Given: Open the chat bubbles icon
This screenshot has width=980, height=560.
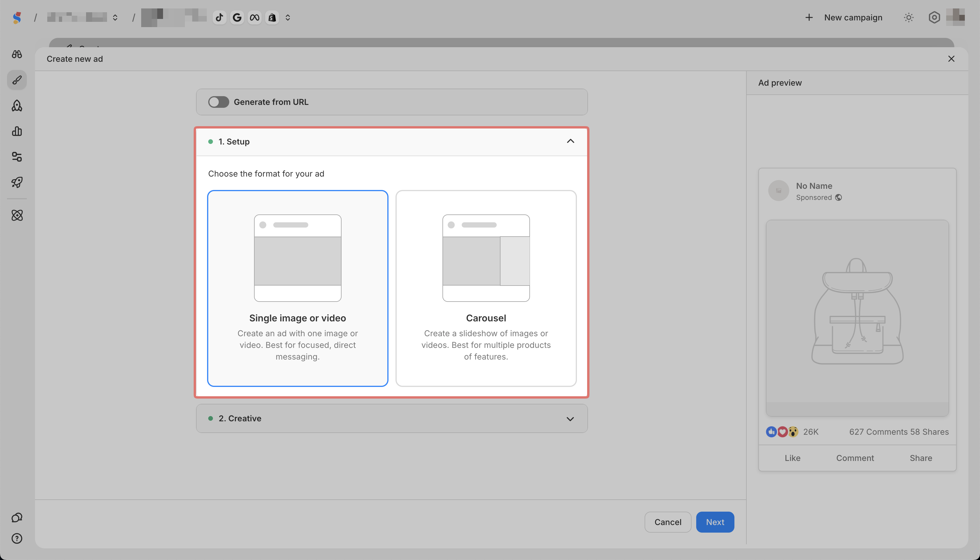Looking at the screenshot, I should pos(17,517).
